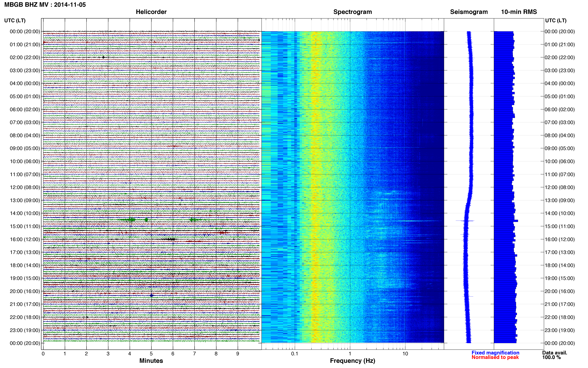Screen dimensions: 588x368
Task: Click right-axis time '23:00 (19:00)'
Action: click(x=560, y=330)
